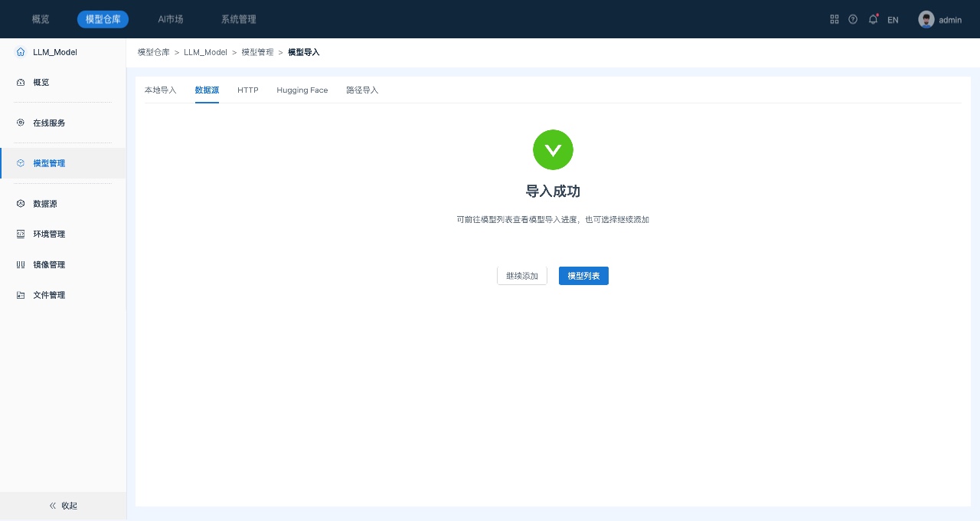
Task: Select the HTTP import tab
Action: 247,90
